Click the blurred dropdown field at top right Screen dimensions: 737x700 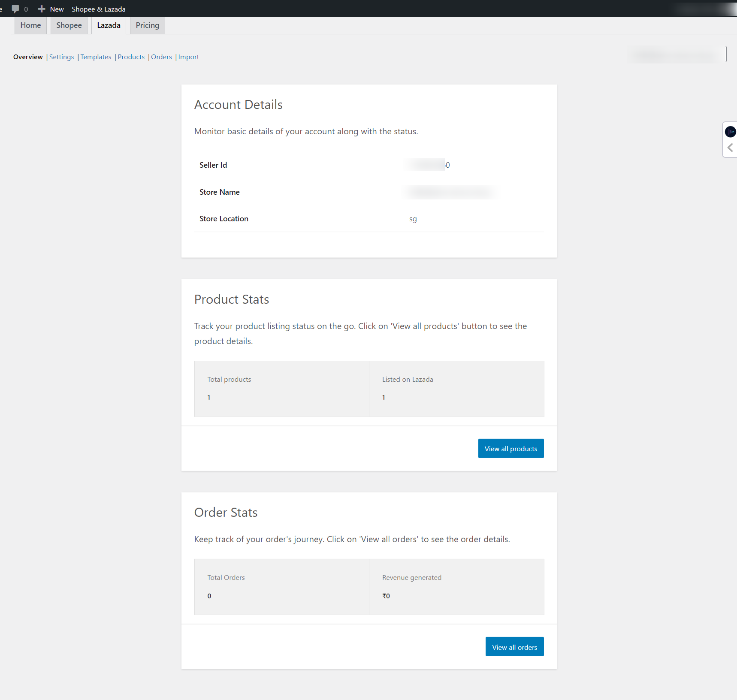pos(677,55)
